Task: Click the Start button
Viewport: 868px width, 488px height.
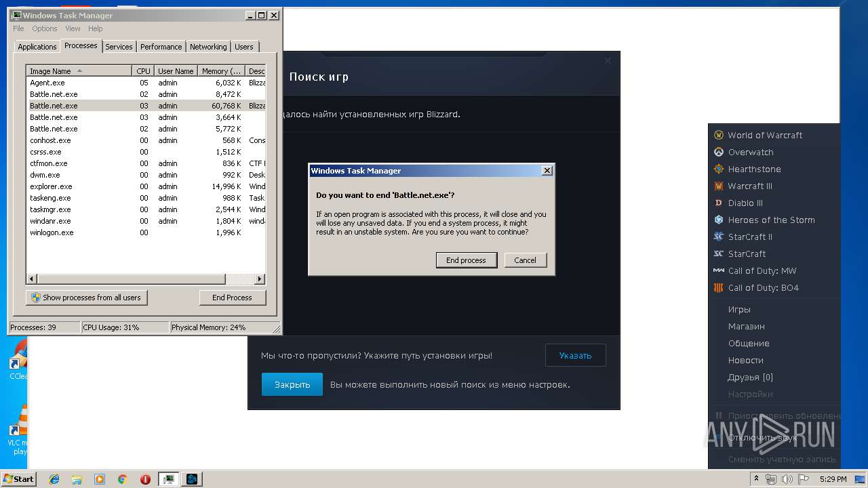Action: click(x=18, y=479)
